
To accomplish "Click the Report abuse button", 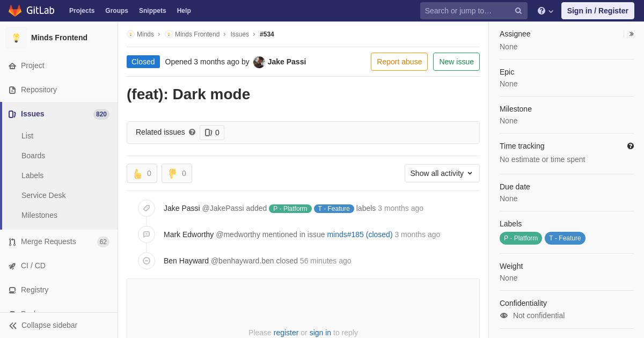I will (399, 62).
